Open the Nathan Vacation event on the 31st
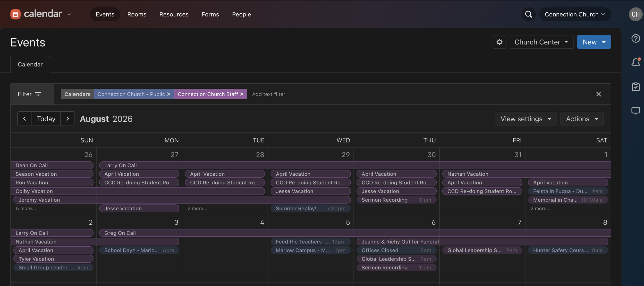This screenshot has height=286, width=644. click(527, 174)
